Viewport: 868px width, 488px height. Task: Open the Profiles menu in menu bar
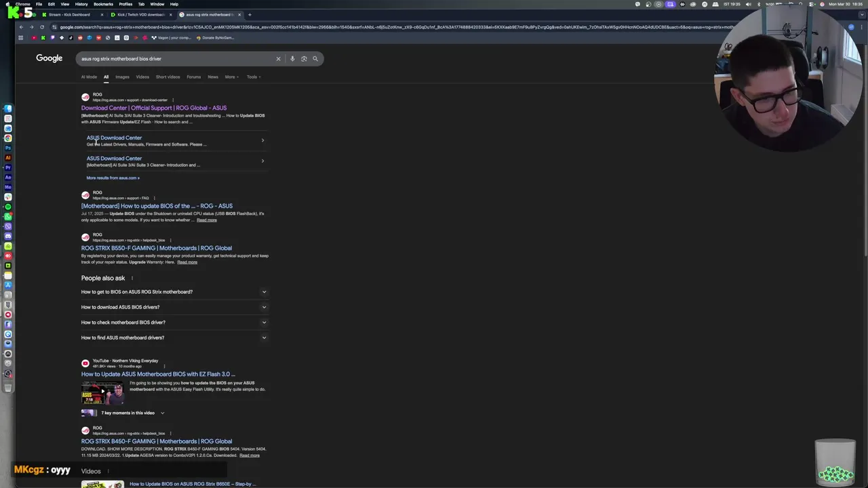pyautogui.click(x=125, y=4)
